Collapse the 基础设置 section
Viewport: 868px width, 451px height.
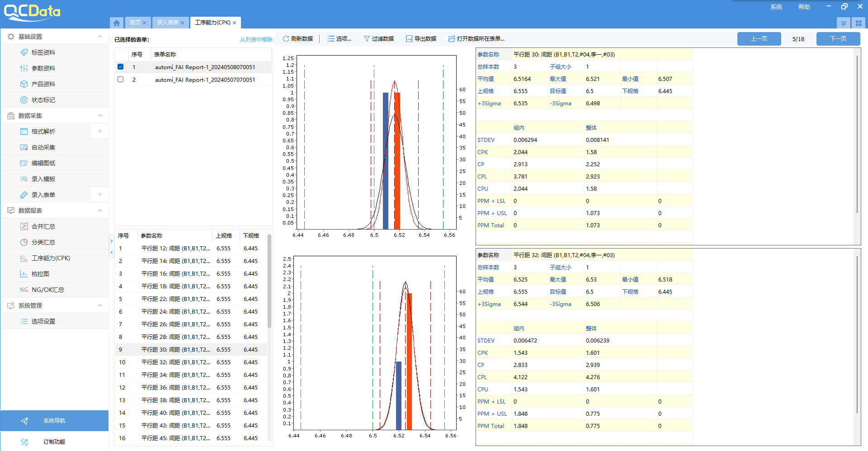pyautogui.click(x=100, y=37)
